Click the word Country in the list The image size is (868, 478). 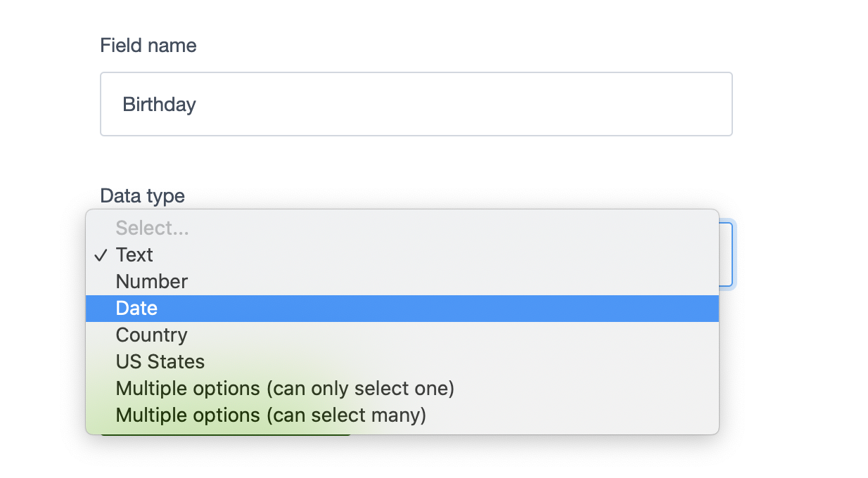(x=152, y=335)
